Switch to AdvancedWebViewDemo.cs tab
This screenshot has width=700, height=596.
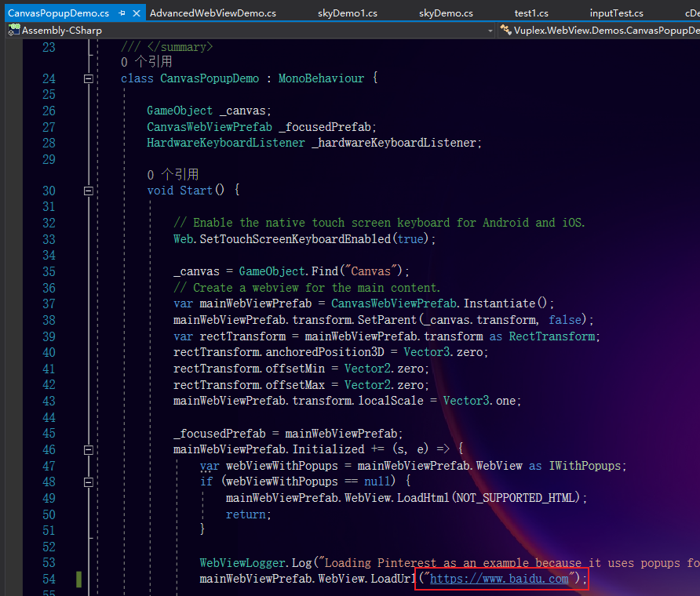tap(213, 13)
